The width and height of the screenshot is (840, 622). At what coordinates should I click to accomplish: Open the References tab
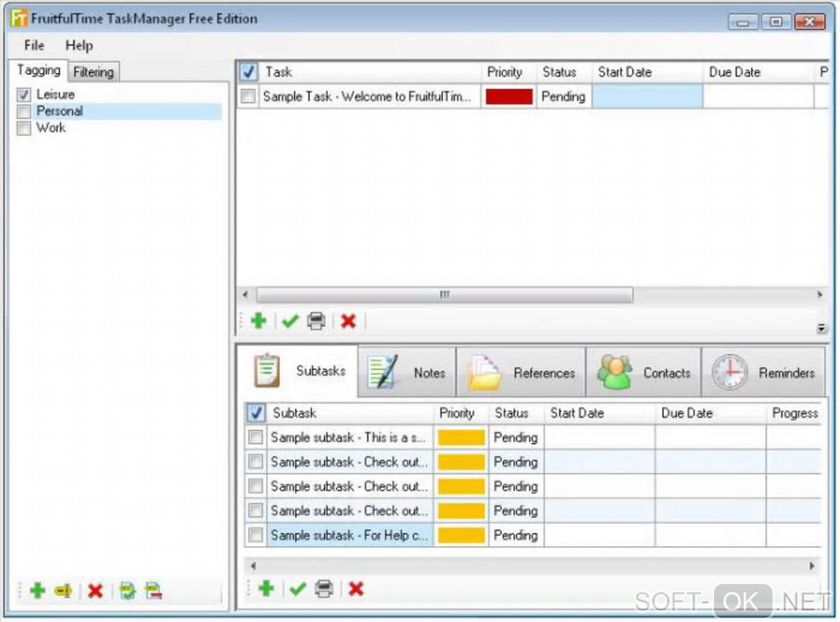(x=520, y=372)
